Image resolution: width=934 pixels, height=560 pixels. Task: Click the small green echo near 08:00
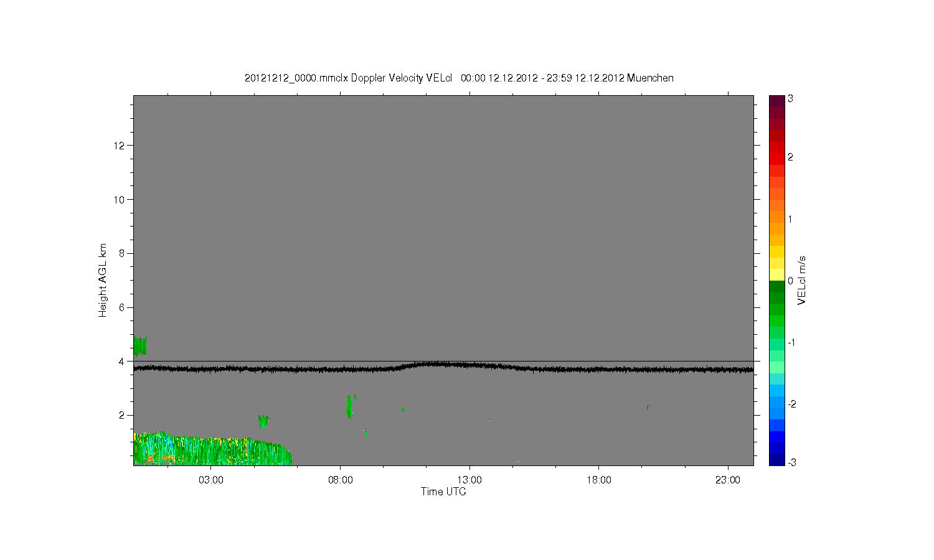pyautogui.click(x=349, y=406)
